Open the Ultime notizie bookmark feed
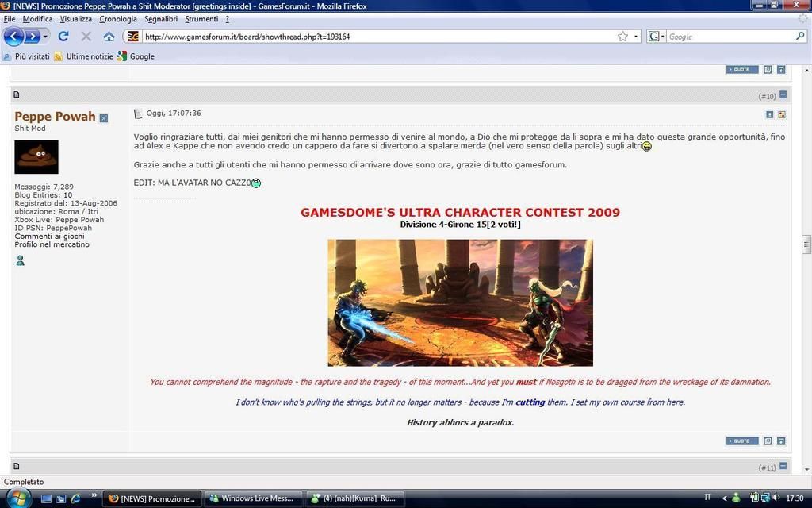 click(x=83, y=56)
